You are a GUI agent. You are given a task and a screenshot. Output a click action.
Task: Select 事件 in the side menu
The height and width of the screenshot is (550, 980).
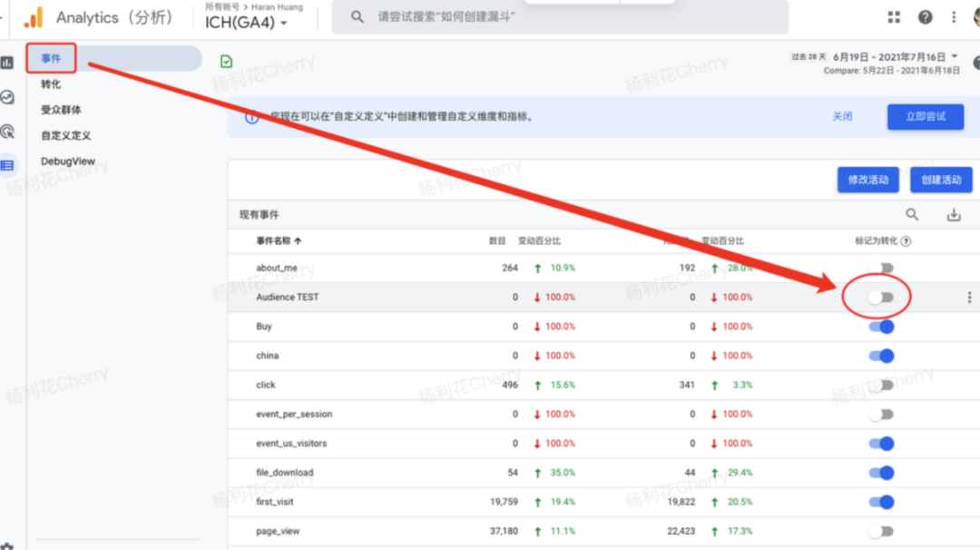pos(51,58)
